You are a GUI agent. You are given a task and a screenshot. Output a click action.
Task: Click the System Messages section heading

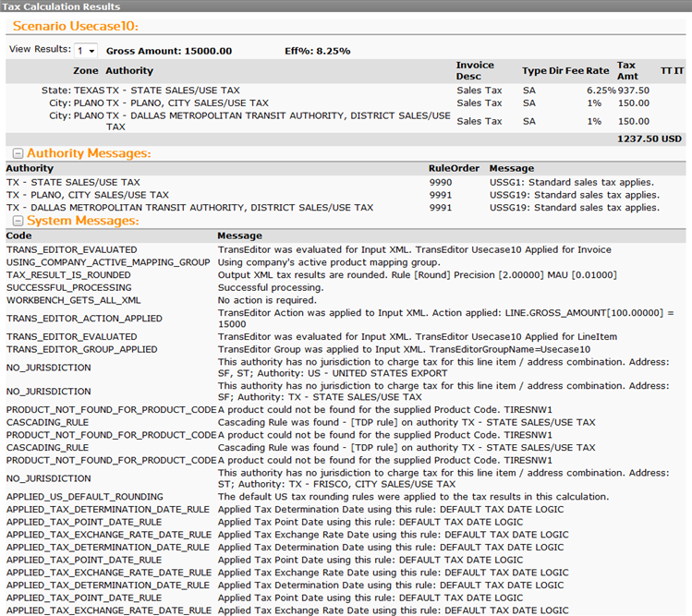(82, 222)
